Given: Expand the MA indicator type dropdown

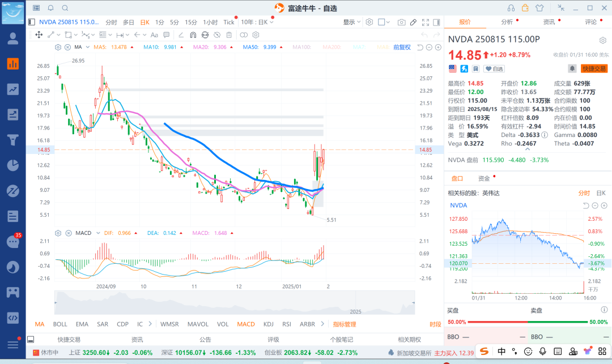Looking at the screenshot, I should coord(87,47).
